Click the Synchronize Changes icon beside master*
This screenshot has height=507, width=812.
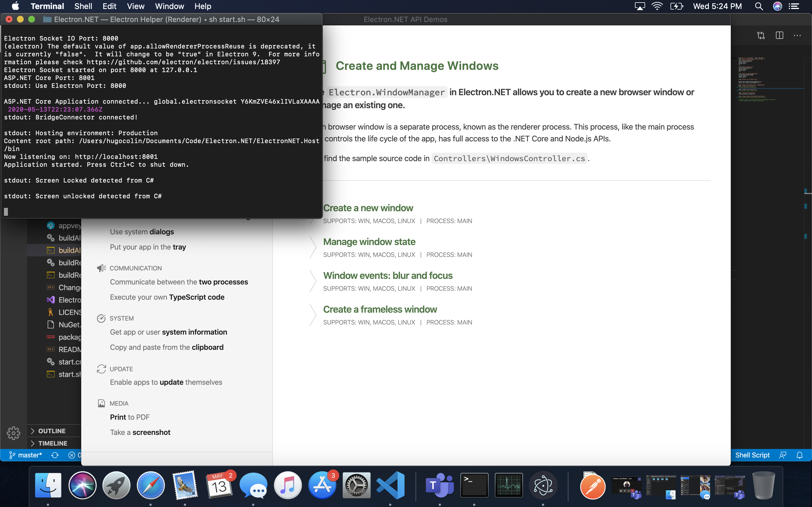(x=55, y=455)
